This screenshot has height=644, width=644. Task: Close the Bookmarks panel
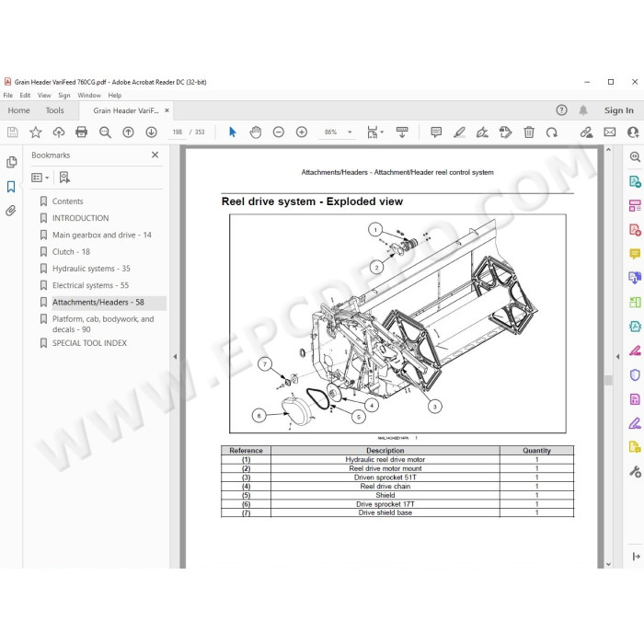point(155,155)
